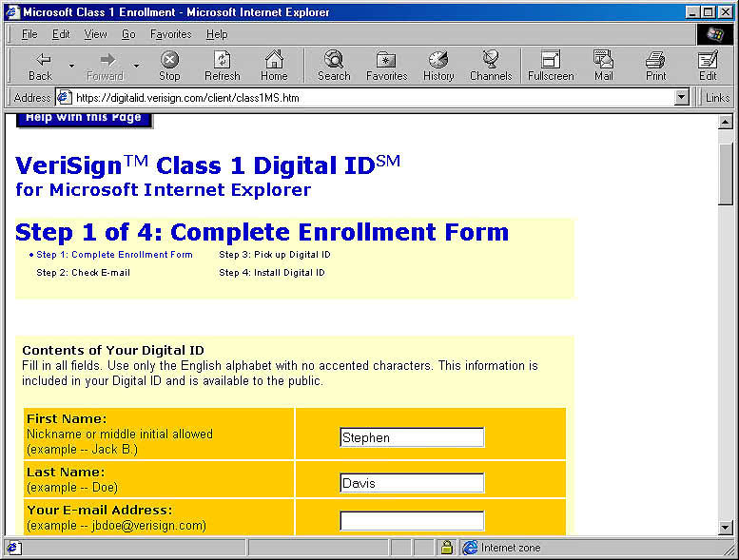Click the Step 3: Pick up Digital ID text
The image size is (739, 560).
tap(275, 255)
